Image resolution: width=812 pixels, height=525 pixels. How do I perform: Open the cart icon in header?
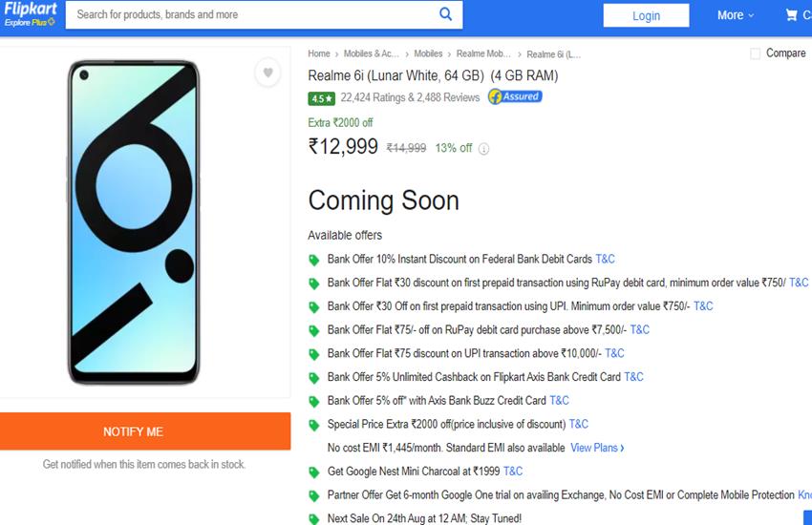[x=792, y=15]
